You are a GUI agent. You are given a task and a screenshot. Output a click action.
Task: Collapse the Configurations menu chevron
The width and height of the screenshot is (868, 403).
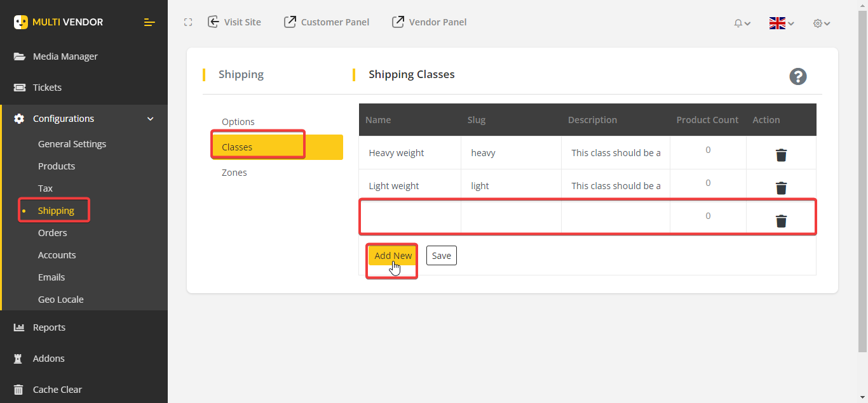pyautogui.click(x=151, y=118)
